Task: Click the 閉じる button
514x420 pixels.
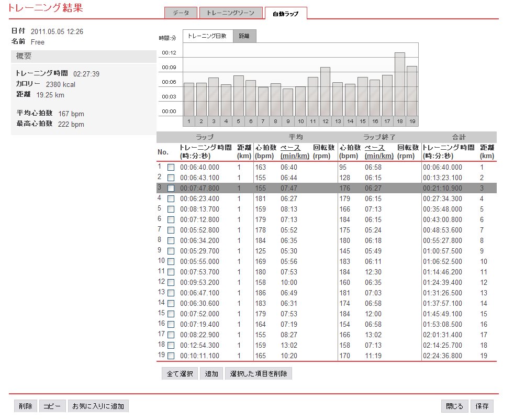Action: click(x=454, y=406)
